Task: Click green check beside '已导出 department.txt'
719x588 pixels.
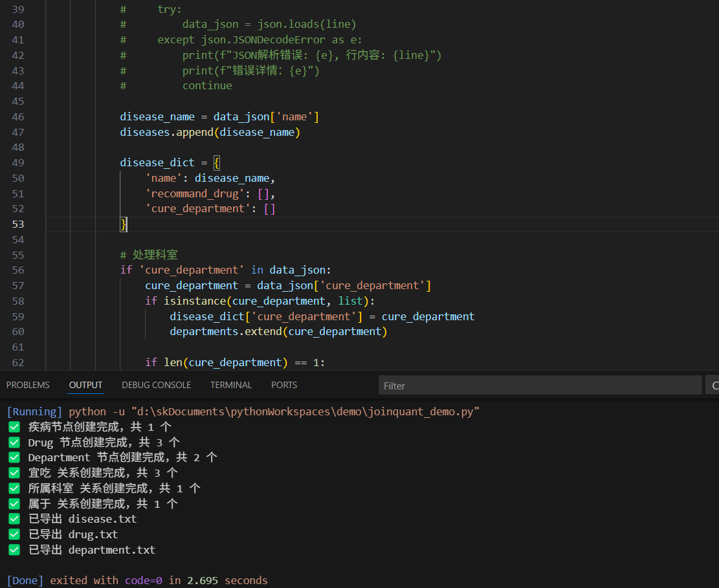Action: click(14, 550)
